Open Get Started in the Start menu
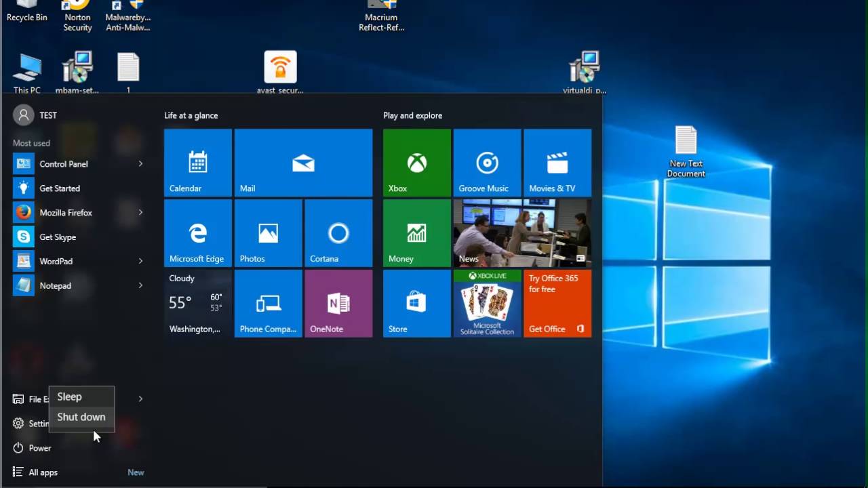Screen dimensions: 868x488 (x=80, y=188)
